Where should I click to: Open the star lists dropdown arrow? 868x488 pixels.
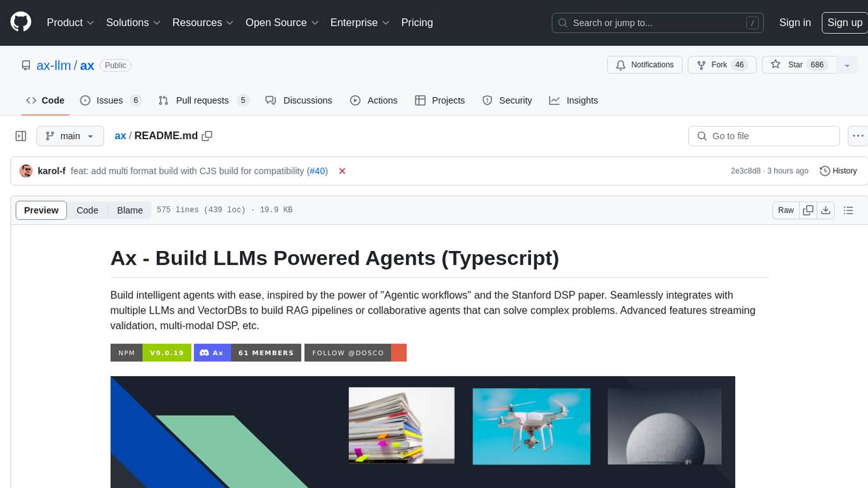(847, 65)
